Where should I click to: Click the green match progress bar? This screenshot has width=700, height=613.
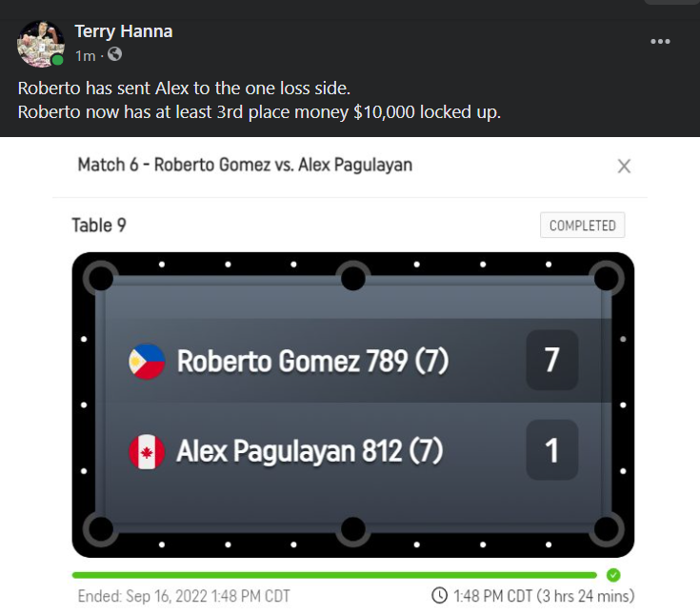(333, 575)
